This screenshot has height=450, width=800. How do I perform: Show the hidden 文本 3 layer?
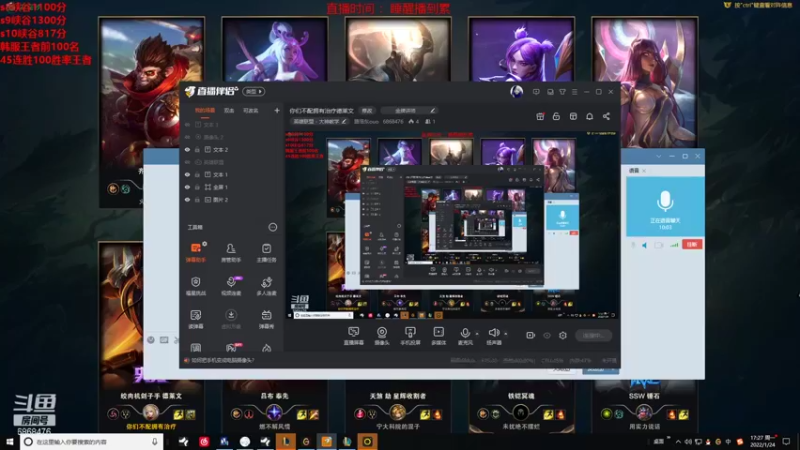tap(187, 124)
